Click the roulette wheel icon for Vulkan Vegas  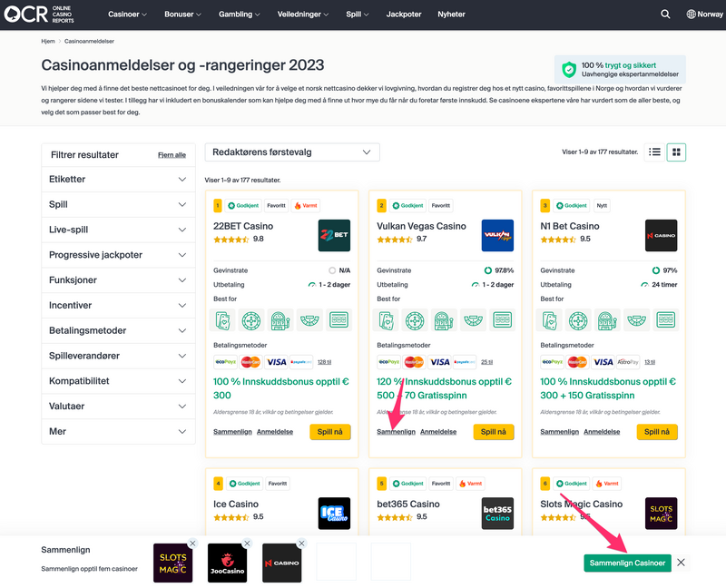point(413,319)
